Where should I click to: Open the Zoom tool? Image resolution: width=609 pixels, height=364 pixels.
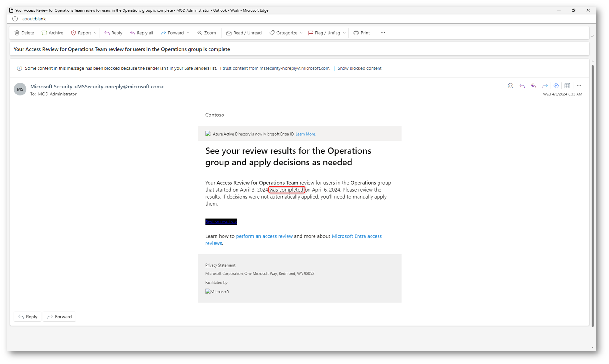[x=207, y=33]
